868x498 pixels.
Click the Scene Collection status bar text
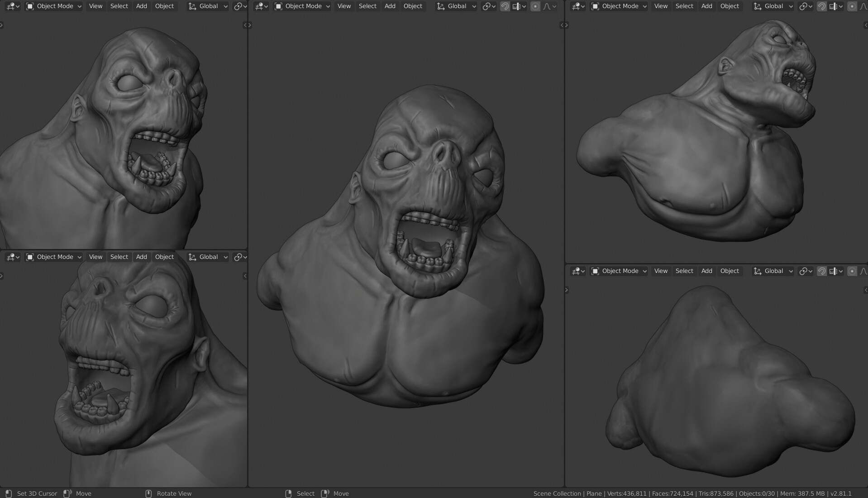tap(557, 493)
